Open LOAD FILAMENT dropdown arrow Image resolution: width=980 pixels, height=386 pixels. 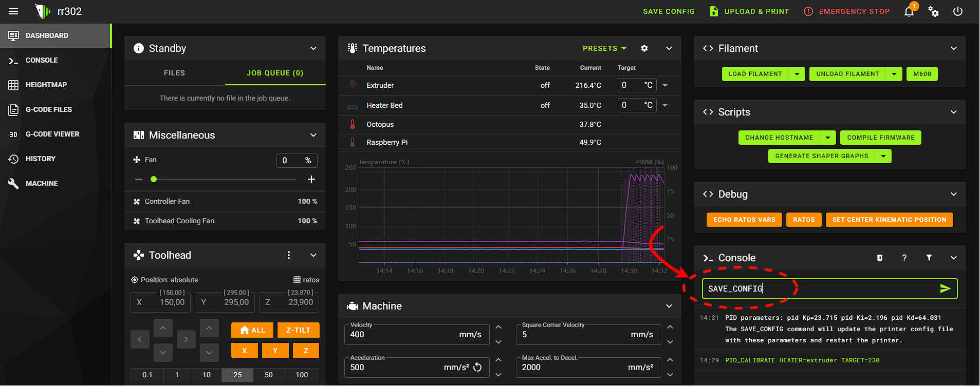pos(797,74)
